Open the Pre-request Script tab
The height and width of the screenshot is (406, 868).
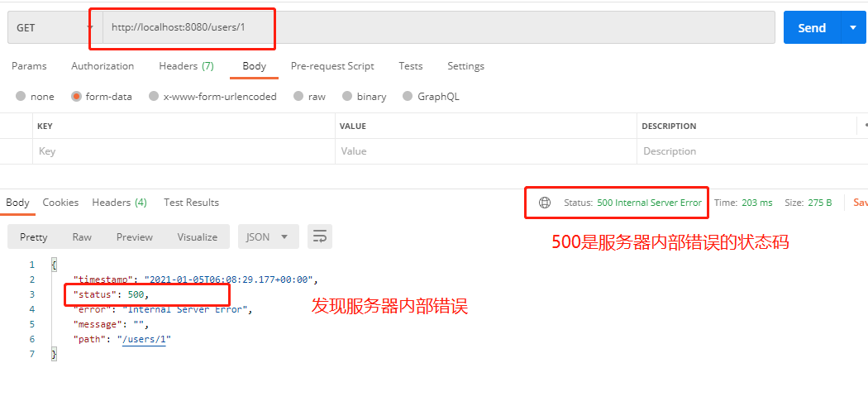(x=332, y=66)
